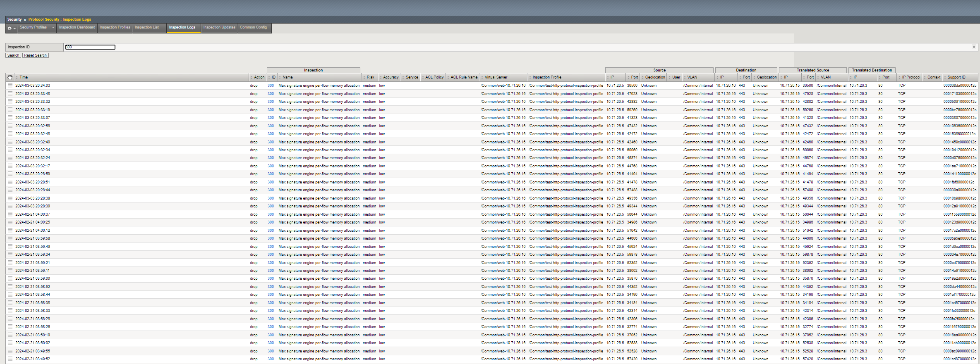Follow ID 300 link in 20:32:48 row
980x364 pixels.
[x=271, y=134]
